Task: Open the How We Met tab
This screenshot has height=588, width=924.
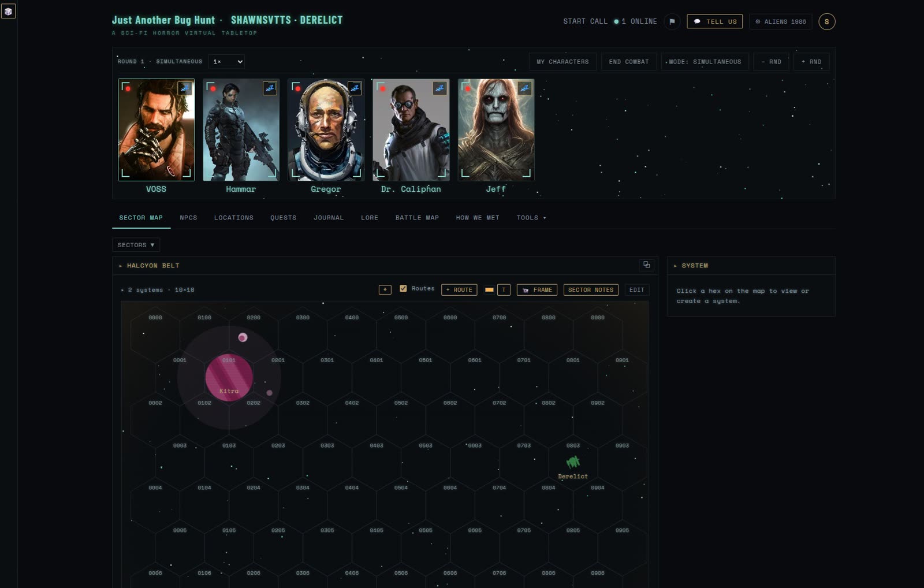Action: click(478, 218)
